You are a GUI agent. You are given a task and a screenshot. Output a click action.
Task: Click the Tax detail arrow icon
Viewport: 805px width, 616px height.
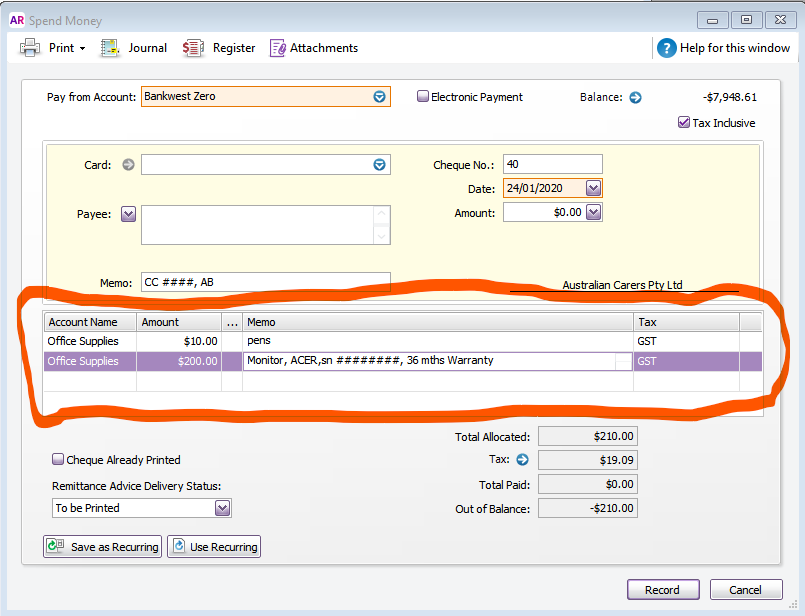pos(521,460)
